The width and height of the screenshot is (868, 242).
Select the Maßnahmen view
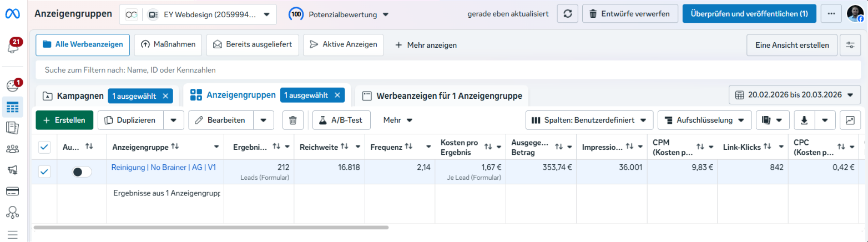tap(168, 44)
